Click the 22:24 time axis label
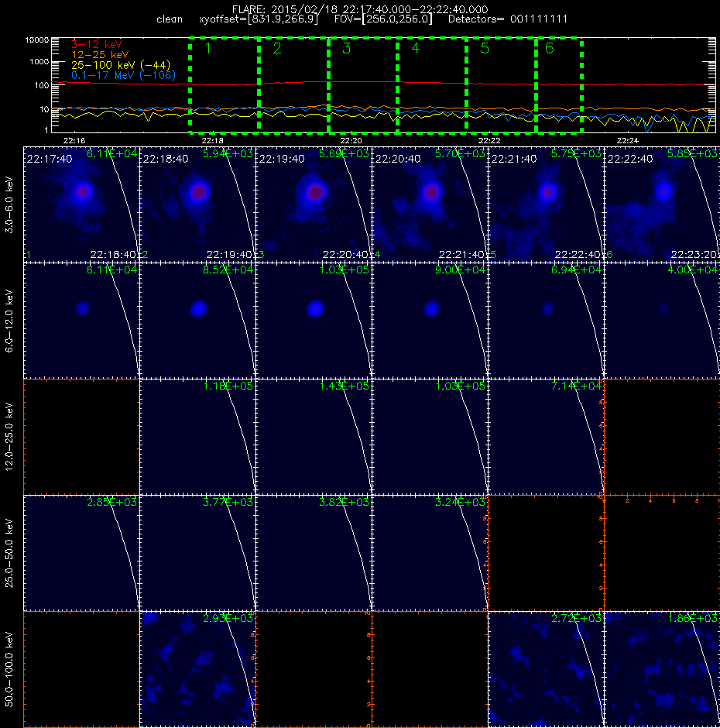Image resolution: width=720 pixels, height=728 pixels. click(628, 140)
